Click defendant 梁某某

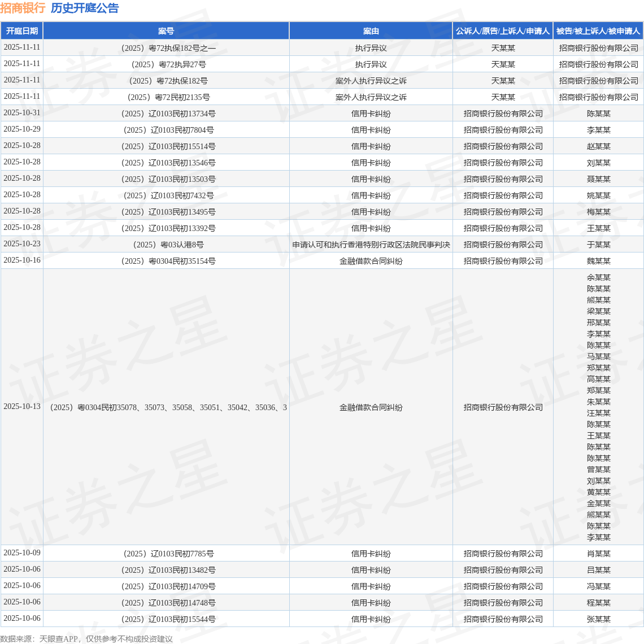[x=598, y=312]
